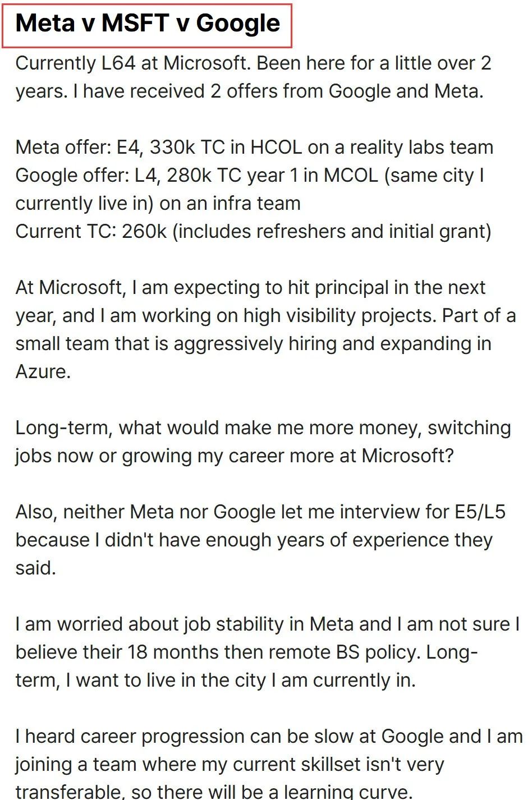Click the paragraph starting "At Microsoft, I am expecting"
Image resolution: width=532 pixels, height=800 pixels.
[265, 329]
